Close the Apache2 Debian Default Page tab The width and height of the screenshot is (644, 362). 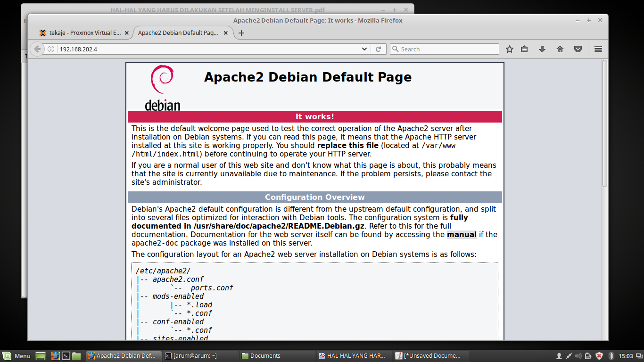pos(226,33)
